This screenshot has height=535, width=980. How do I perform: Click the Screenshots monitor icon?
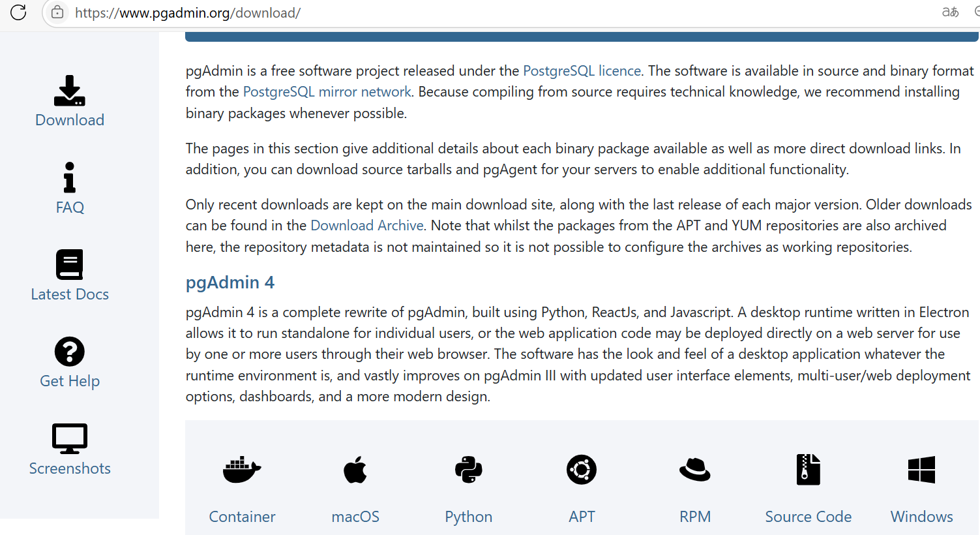[70, 438]
